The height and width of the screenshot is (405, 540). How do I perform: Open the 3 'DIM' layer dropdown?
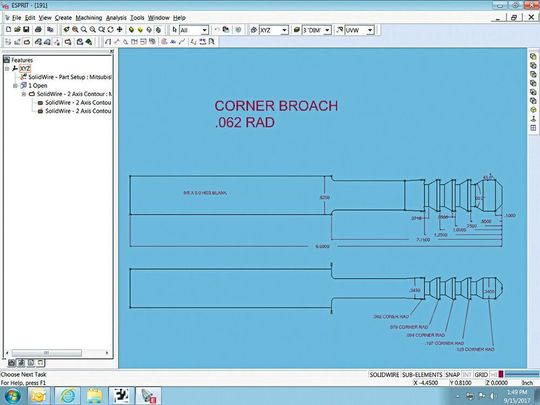coord(327,30)
